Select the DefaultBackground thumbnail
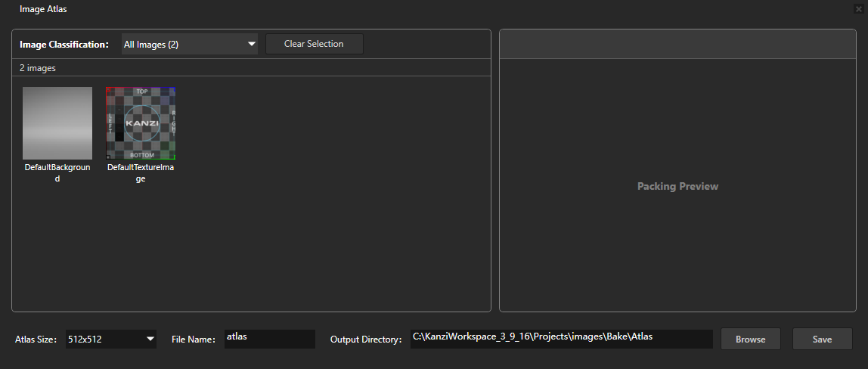This screenshot has height=369, width=868. click(57, 122)
